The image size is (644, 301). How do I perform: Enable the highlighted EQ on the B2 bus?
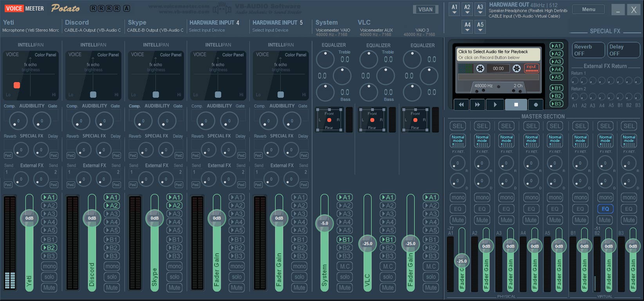click(x=605, y=209)
